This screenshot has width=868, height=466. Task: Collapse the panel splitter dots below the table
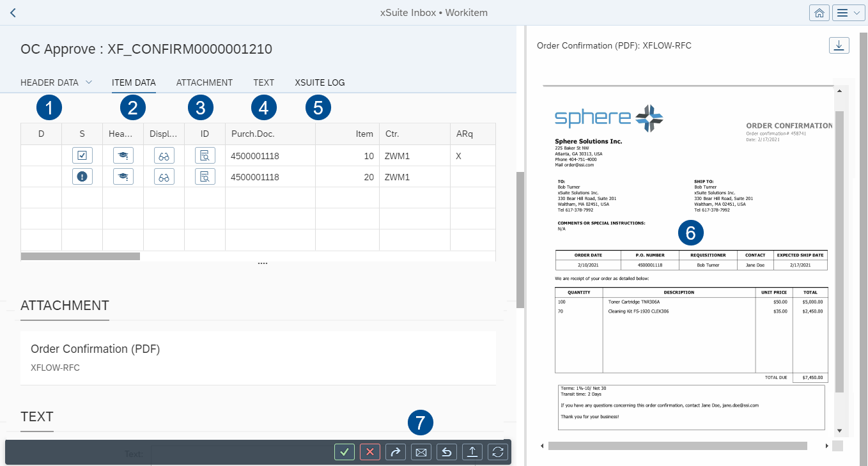(x=262, y=262)
